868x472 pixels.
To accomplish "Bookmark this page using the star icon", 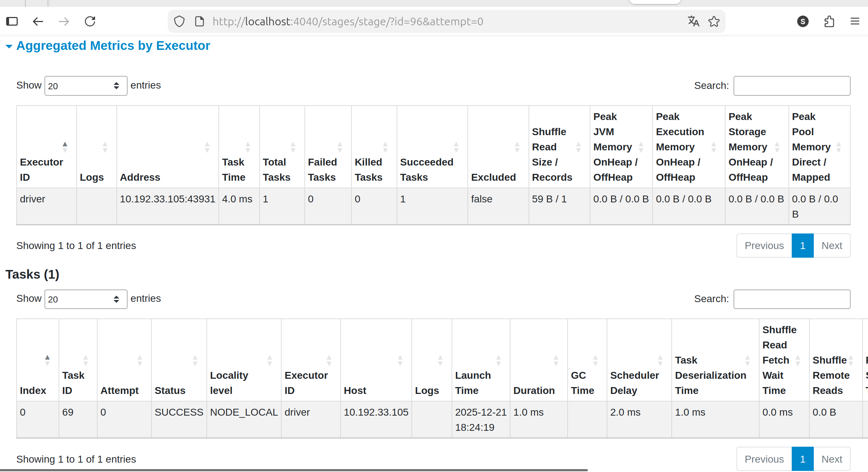I will point(714,21).
